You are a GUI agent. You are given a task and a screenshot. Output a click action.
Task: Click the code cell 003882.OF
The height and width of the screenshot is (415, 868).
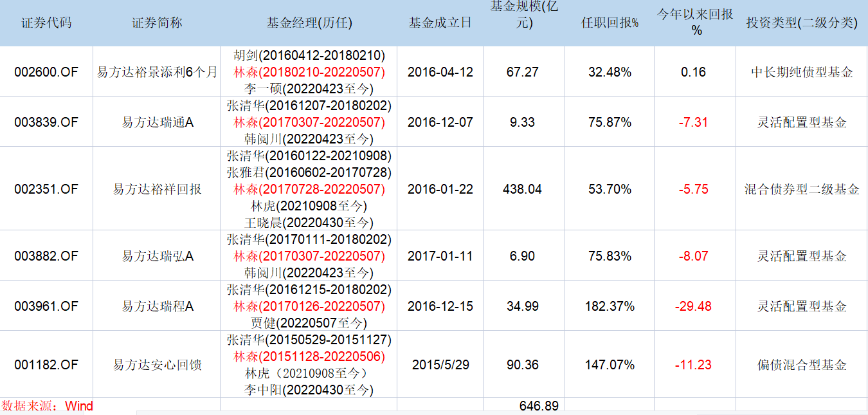tap(46, 256)
